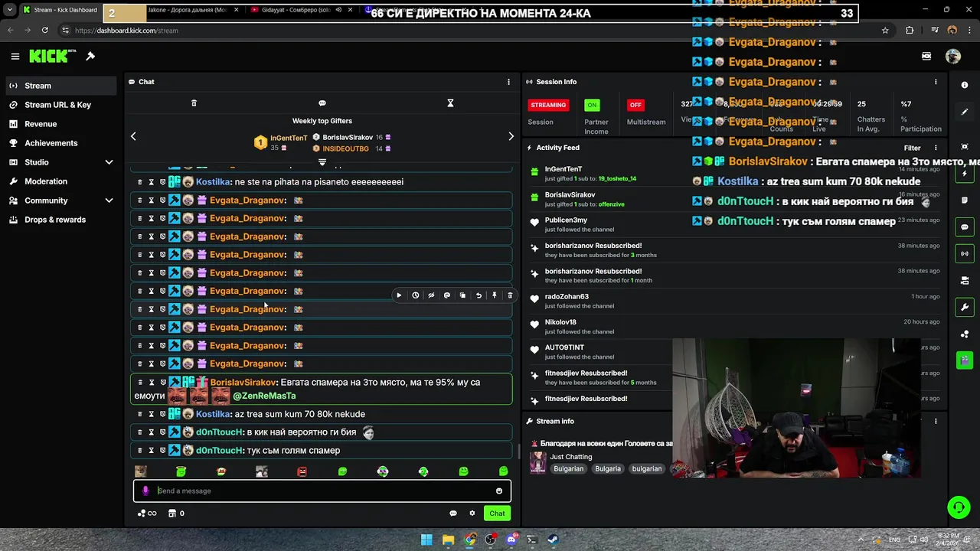Open the Activity Feed Filter dropdown
Viewport: 980px width, 551px height.
912,148
